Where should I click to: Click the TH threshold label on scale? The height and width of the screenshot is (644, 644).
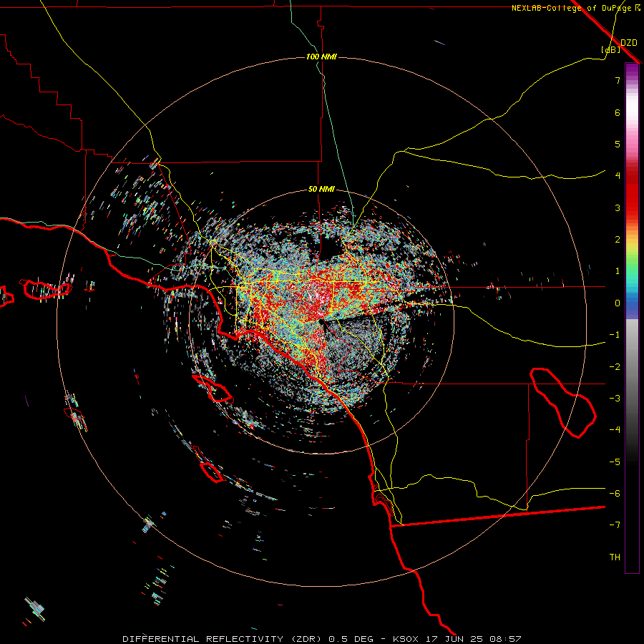click(615, 557)
